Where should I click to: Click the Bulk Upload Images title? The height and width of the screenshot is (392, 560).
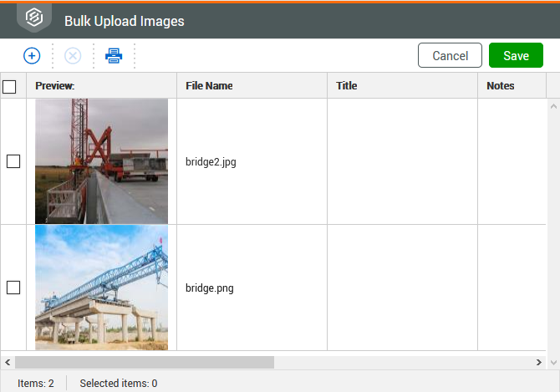(x=125, y=21)
